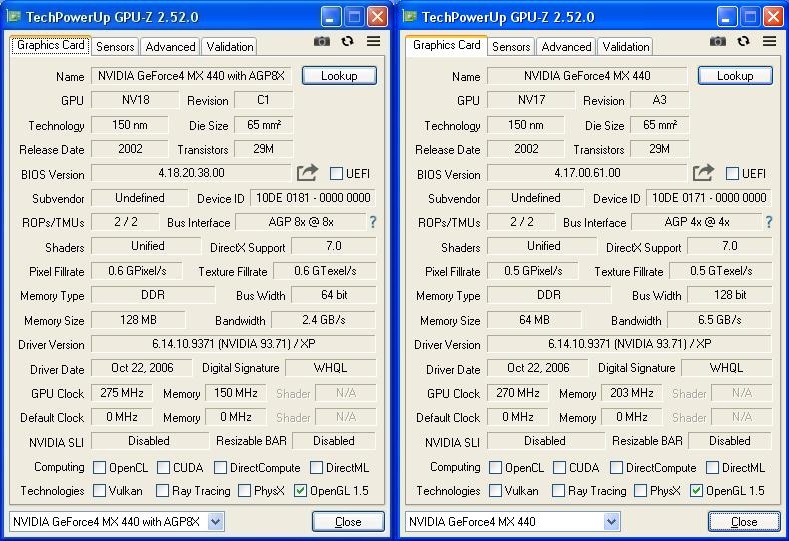Click the Memory Size value 128 MB
789x541 pixels.
[x=138, y=320]
